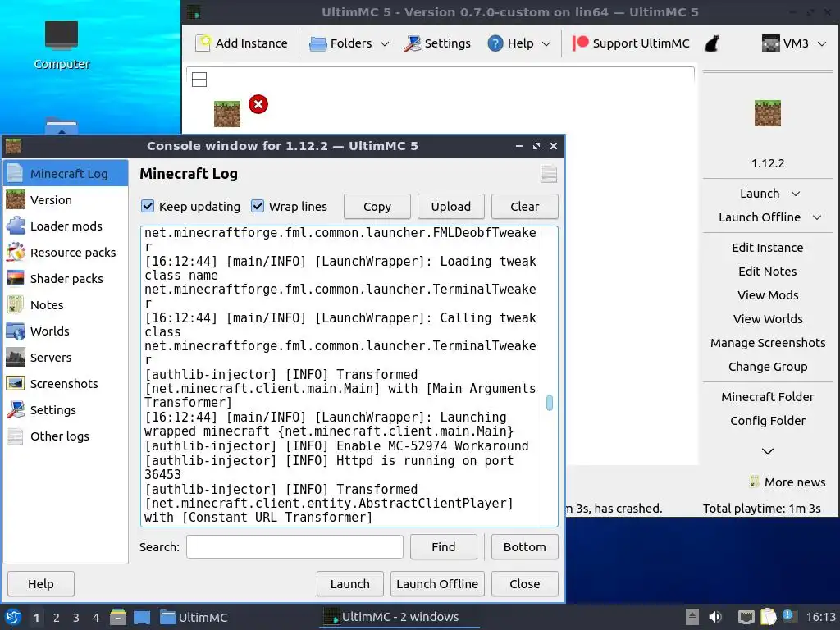This screenshot has width=840, height=630.
Task: Upload the log with Upload button
Action: click(451, 206)
